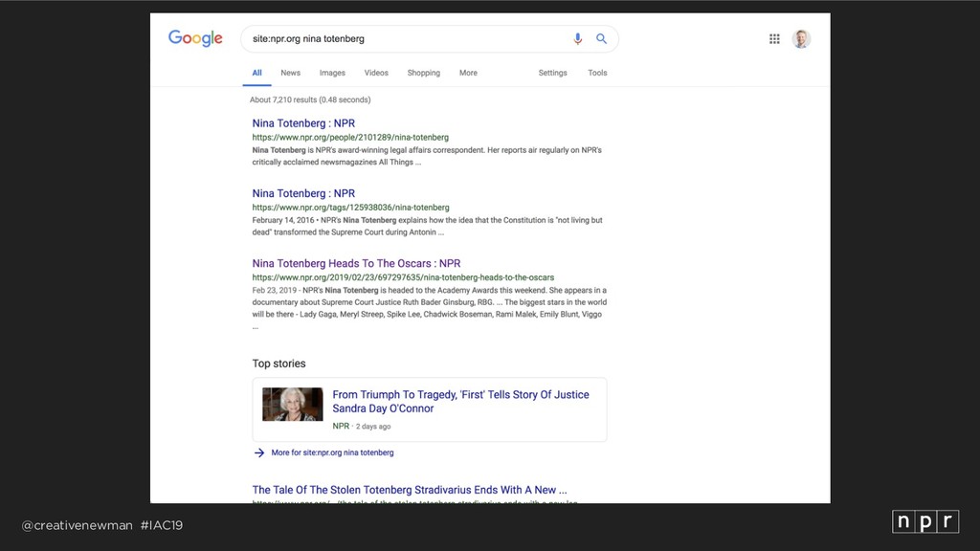Switch to the Shopping tab
Image resolution: width=980 pixels, height=551 pixels.
click(424, 73)
